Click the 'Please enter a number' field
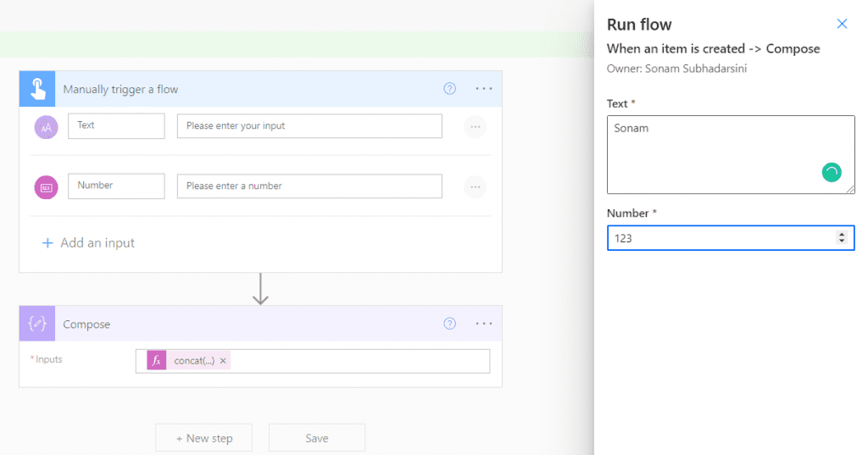This screenshot has width=868, height=455. point(309,186)
